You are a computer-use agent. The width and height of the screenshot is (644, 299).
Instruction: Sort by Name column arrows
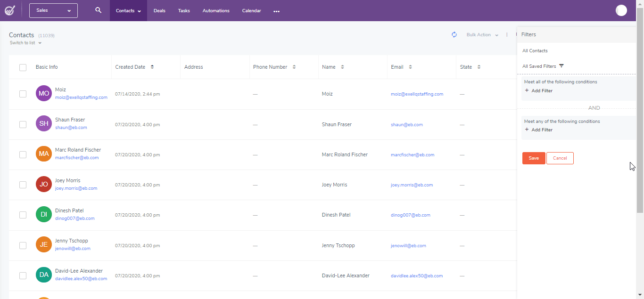coord(342,67)
